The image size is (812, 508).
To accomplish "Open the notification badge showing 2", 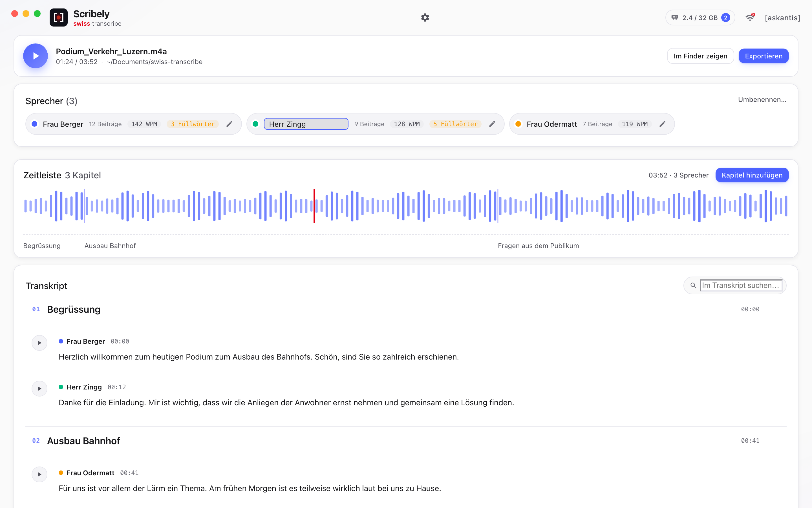I will [725, 17].
